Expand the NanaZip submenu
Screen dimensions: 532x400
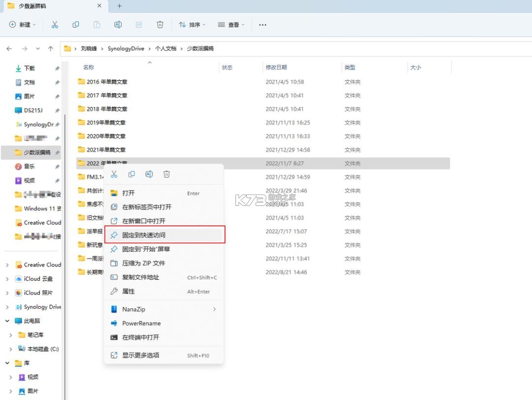click(x=164, y=309)
